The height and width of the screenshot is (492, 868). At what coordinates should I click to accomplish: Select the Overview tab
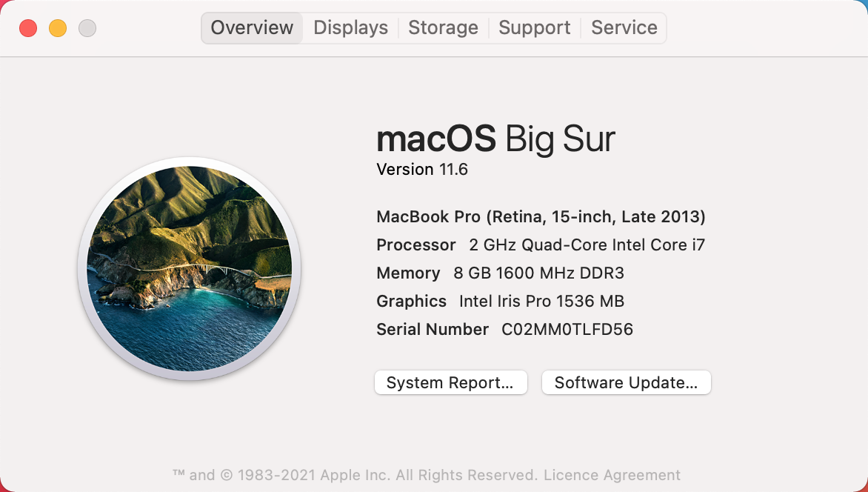coord(252,28)
